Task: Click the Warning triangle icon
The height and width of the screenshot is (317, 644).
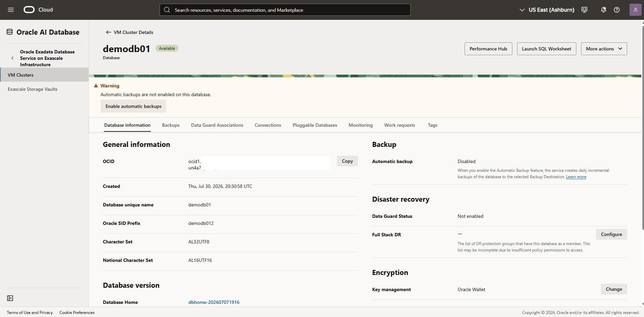Action: pyautogui.click(x=96, y=86)
